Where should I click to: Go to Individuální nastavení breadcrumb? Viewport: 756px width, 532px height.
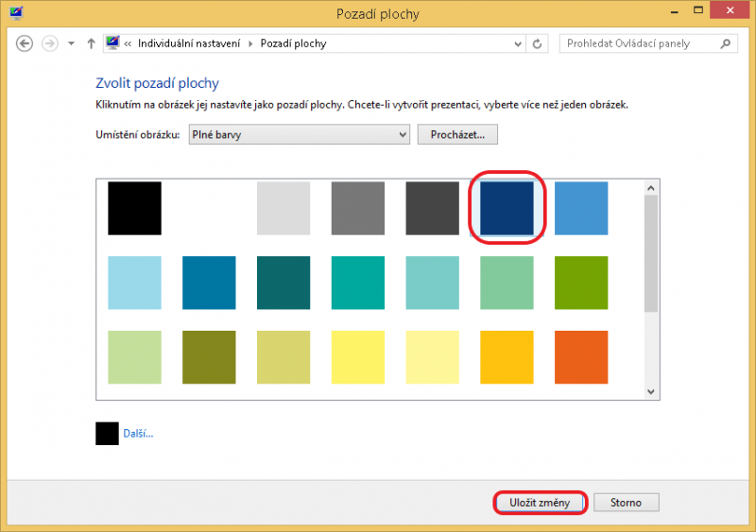tap(189, 43)
